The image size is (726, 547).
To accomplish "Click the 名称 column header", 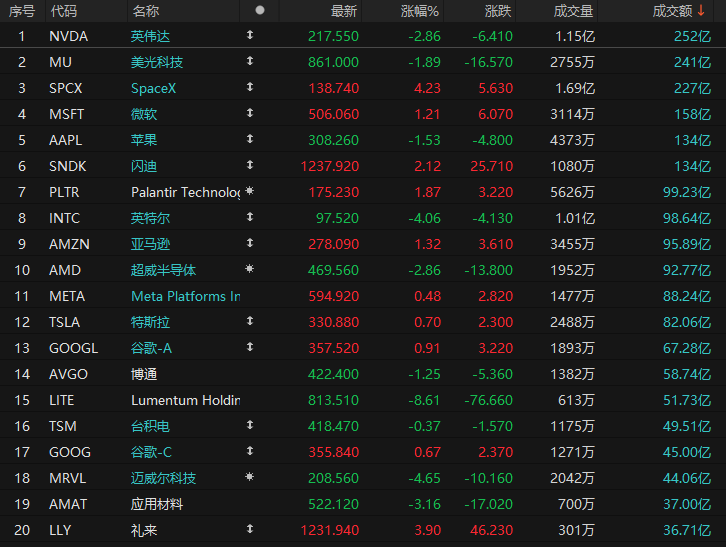I will [x=146, y=11].
